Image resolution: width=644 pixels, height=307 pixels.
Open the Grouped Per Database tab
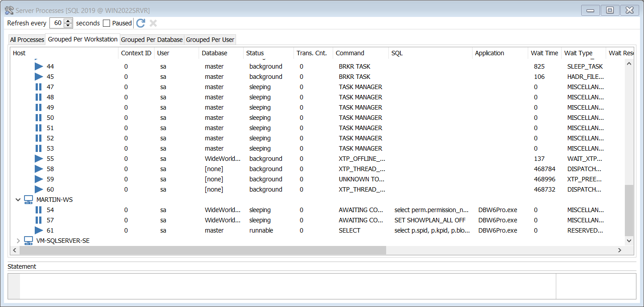(x=152, y=40)
